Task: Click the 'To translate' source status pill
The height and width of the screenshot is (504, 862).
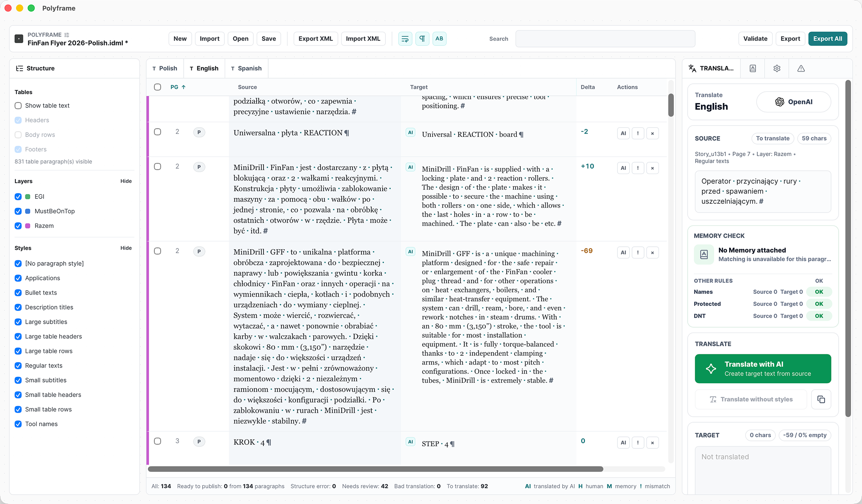Action: [773, 138]
